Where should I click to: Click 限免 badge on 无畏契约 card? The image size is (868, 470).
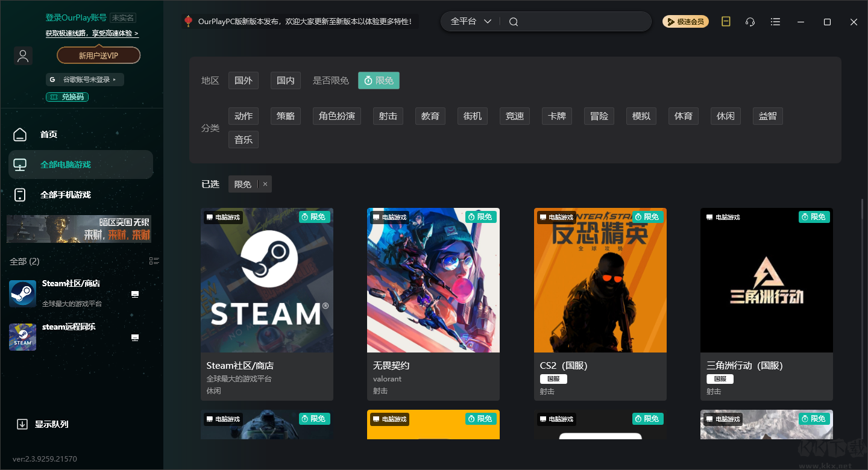pos(481,217)
